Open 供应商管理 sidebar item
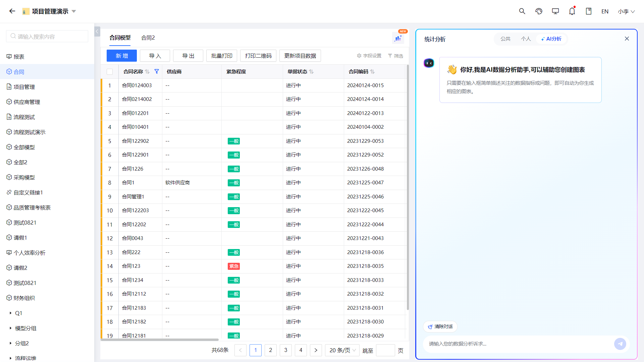This screenshot has height=362, width=644. pos(47,102)
